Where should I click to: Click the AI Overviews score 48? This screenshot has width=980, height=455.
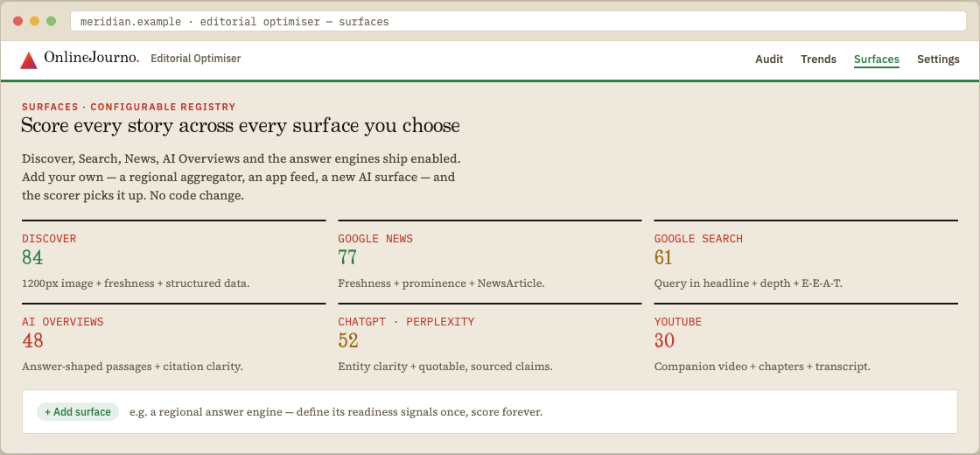(x=32, y=340)
